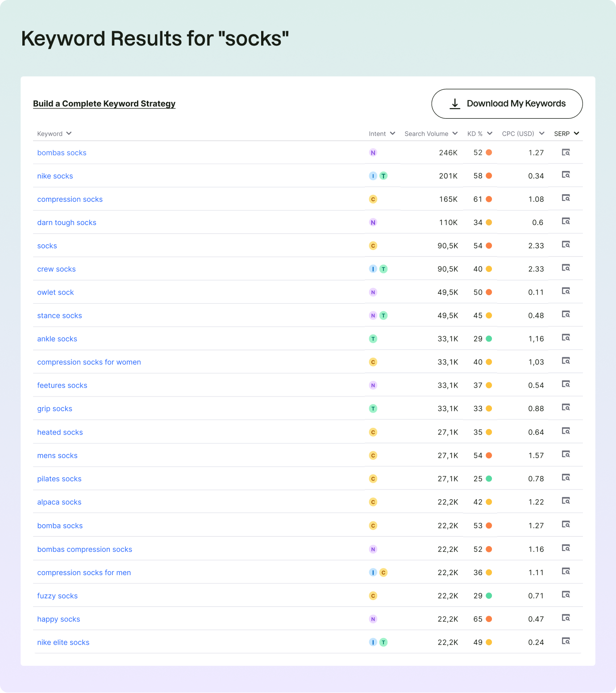Click the 165K search volume cell
This screenshot has height=693, width=616.
[x=448, y=199]
